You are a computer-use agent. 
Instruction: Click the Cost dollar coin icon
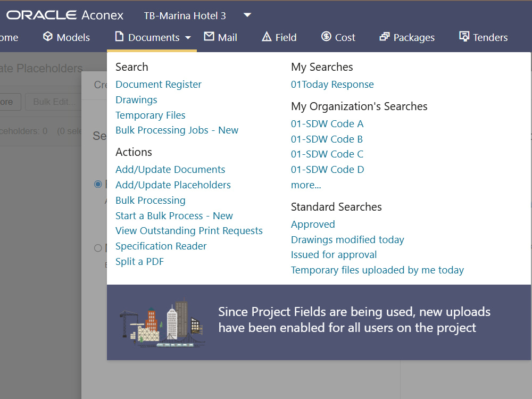[326, 36]
